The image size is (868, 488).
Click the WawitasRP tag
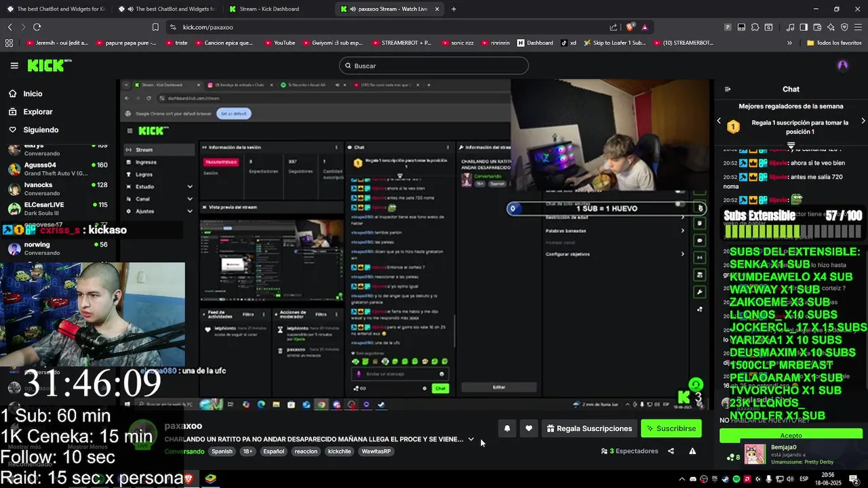pyautogui.click(x=376, y=451)
